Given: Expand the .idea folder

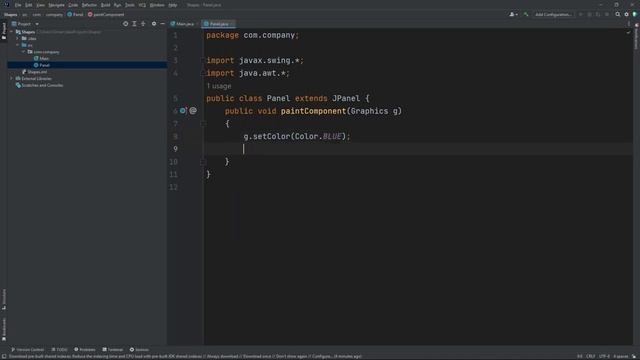Looking at the screenshot, I should (18, 38).
